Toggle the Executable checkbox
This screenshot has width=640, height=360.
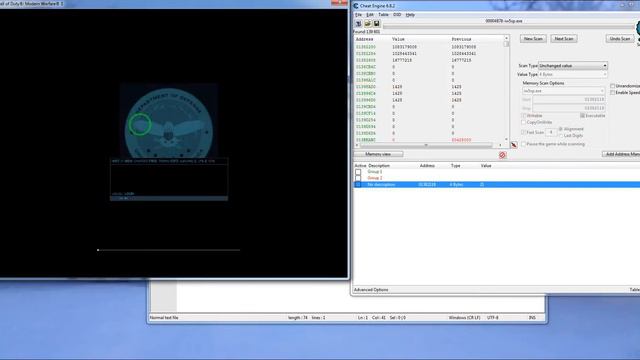pos(582,116)
